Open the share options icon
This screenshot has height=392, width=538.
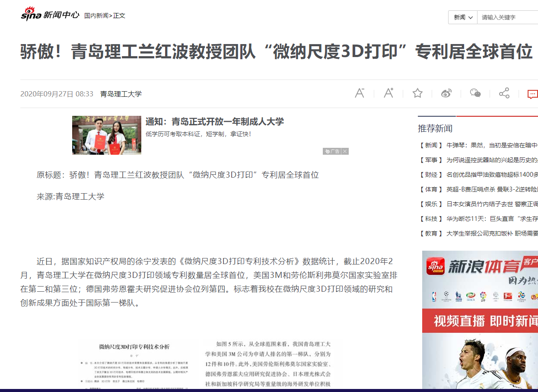(x=504, y=93)
